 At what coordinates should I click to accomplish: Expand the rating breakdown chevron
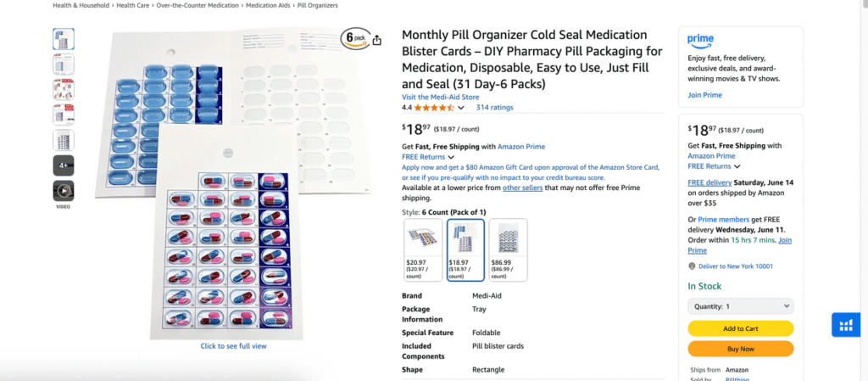click(461, 108)
